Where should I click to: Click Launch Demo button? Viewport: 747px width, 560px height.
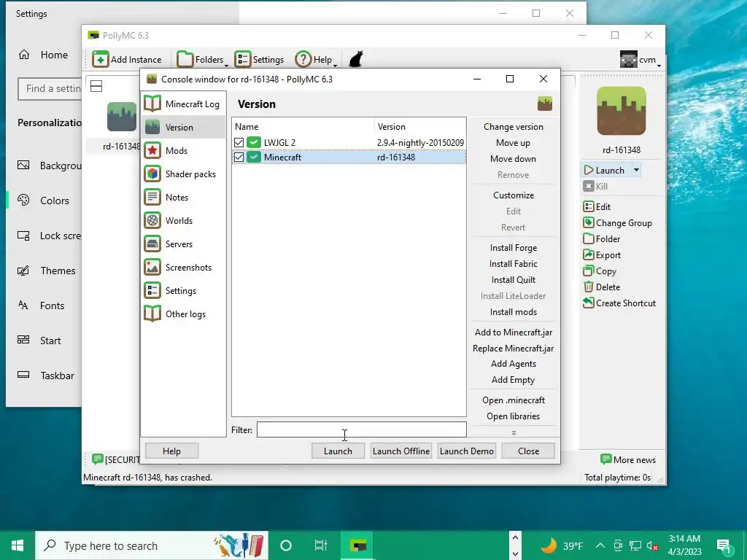(466, 451)
